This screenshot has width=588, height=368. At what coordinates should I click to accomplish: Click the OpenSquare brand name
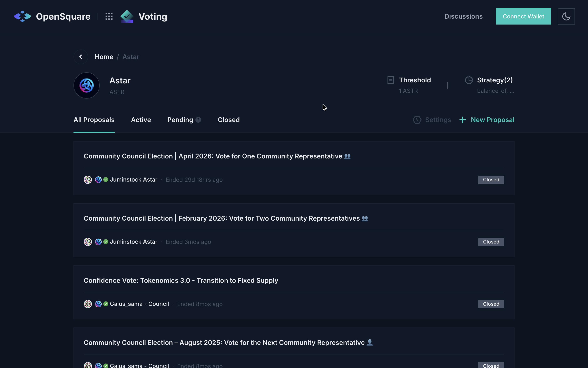click(63, 16)
